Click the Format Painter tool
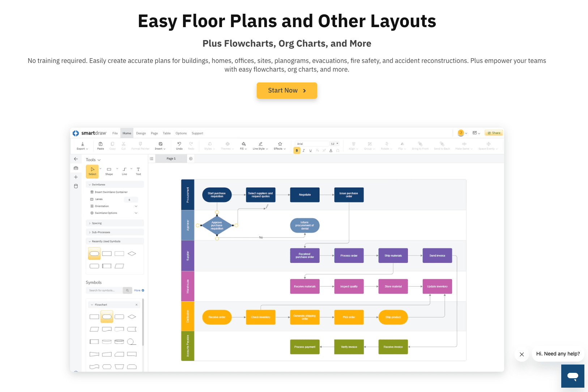The image size is (588, 392). tap(140, 146)
